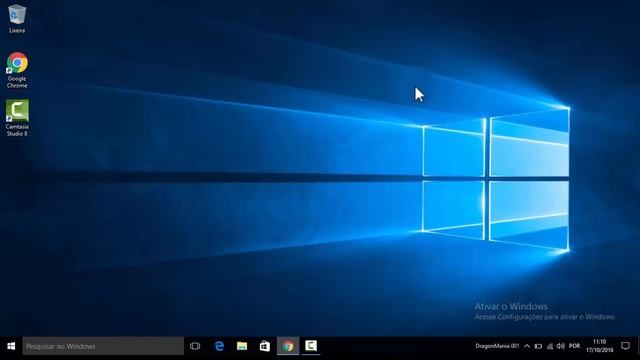Check the battery status icon
Viewport: 640px width, 360px height.
click(x=538, y=346)
